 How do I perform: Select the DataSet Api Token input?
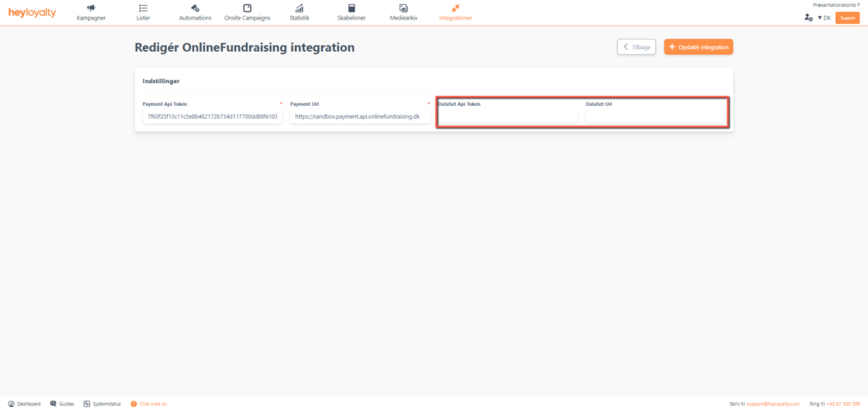[x=507, y=117]
